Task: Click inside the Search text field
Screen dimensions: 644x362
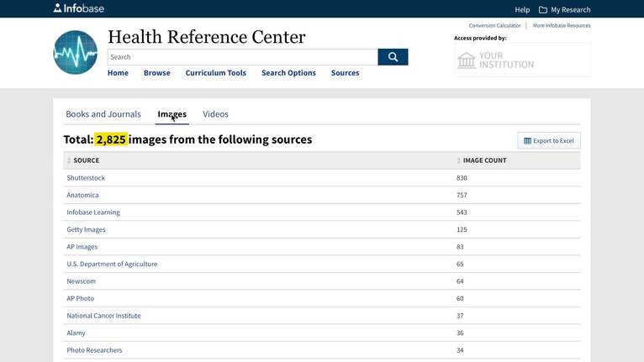Action: pos(242,57)
